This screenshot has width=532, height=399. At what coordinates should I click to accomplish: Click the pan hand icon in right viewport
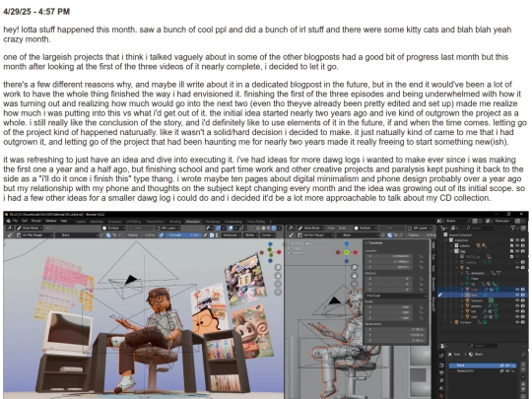[x=355, y=276]
